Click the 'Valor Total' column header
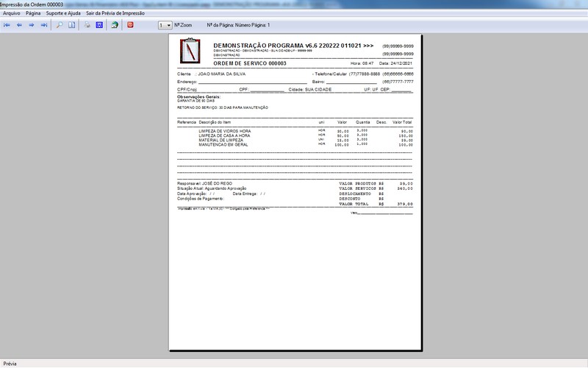 coord(402,122)
